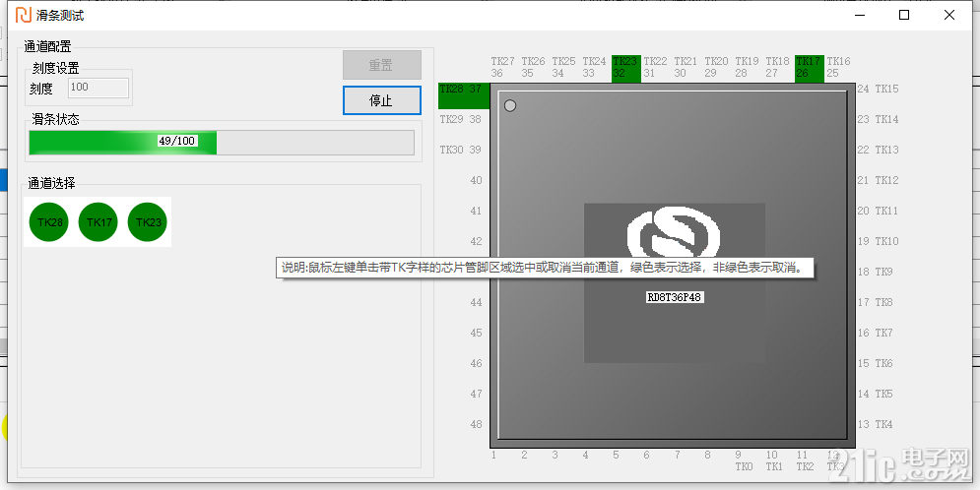Select the TK20 pin 29
This screenshot has height=490, width=980.
(717, 68)
